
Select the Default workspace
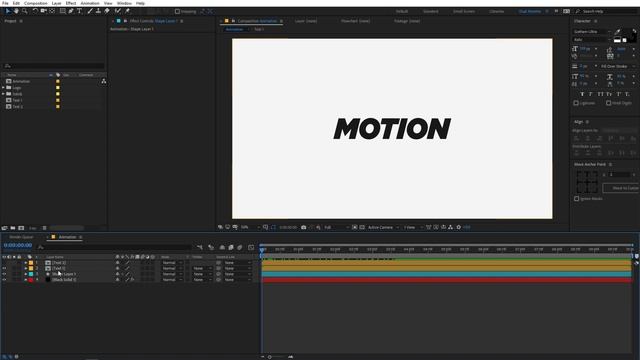tap(402, 11)
